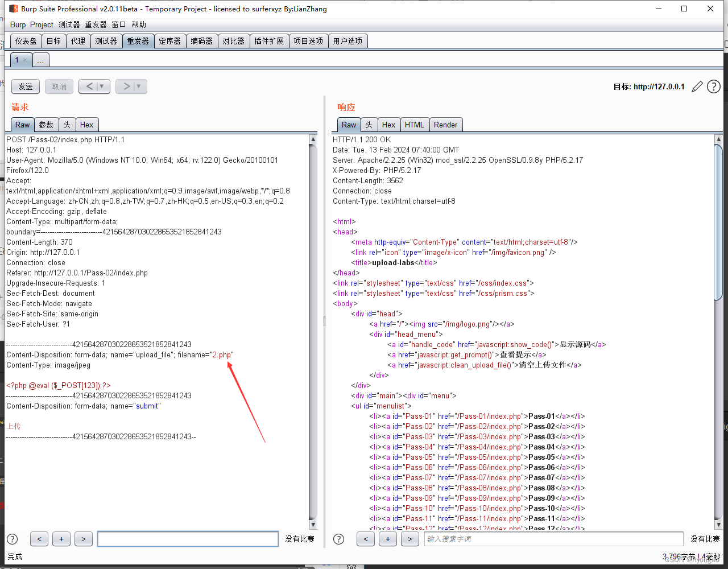Screen dimensions: 728x569
Task: Click the 完成 status bar text
Action: point(15,556)
